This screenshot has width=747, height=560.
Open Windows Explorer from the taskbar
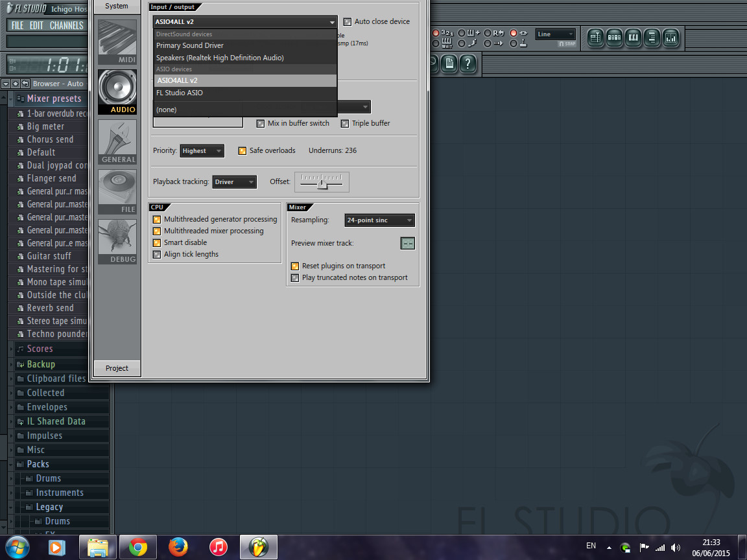point(98,547)
